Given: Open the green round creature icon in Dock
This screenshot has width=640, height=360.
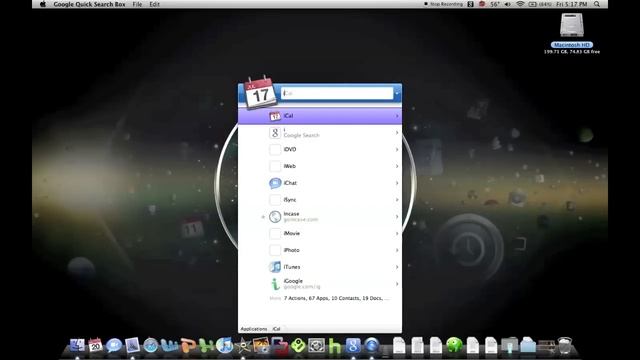Looking at the screenshot, I should tap(454, 345).
